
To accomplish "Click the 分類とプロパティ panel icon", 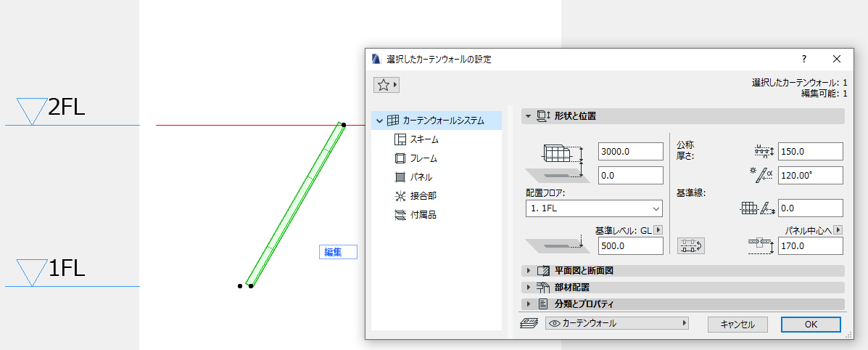I will (x=544, y=304).
